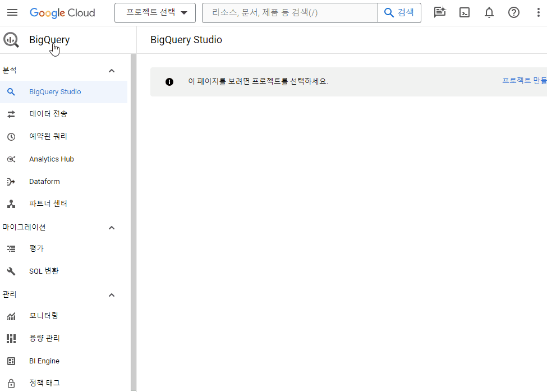Click the 검색 search button

coord(399,13)
